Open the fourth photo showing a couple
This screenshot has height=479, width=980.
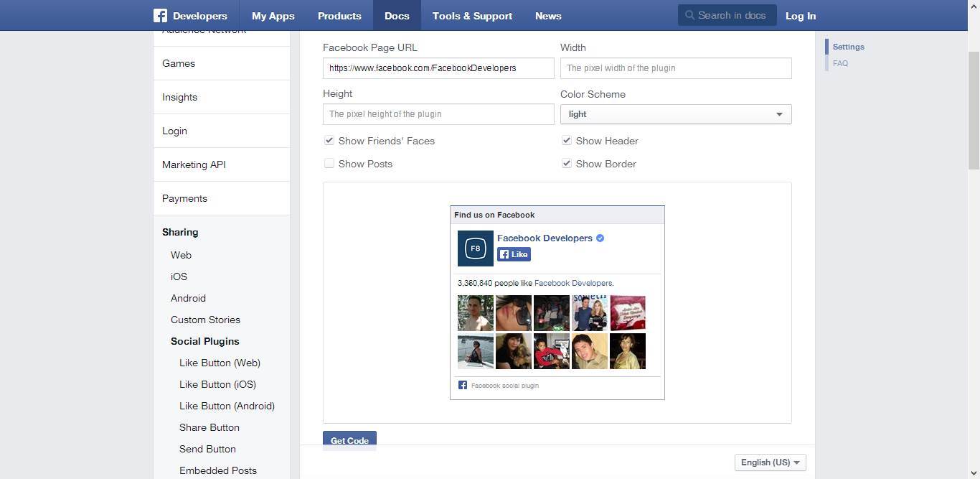click(590, 313)
